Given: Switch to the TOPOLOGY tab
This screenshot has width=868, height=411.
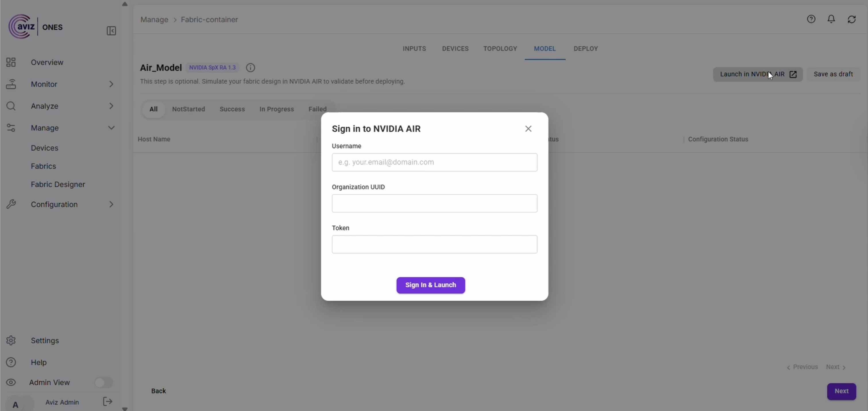Looking at the screenshot, I should [500, 49].
